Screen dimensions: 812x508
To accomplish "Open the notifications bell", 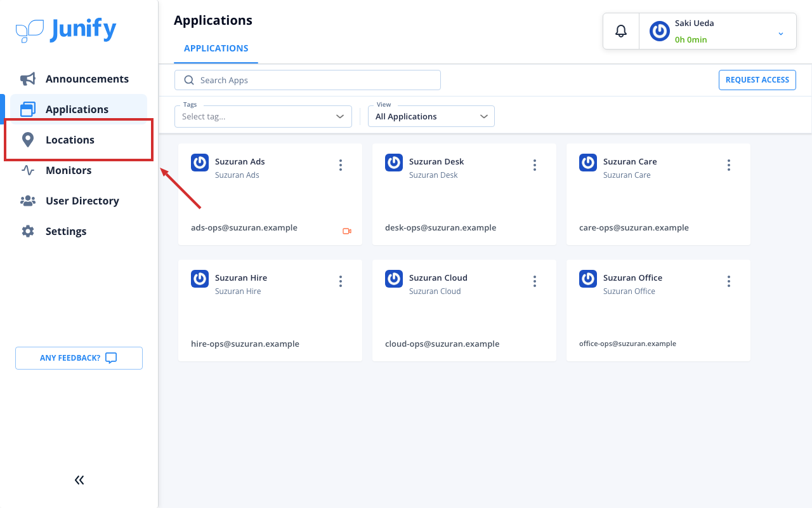I will [621, 30].
